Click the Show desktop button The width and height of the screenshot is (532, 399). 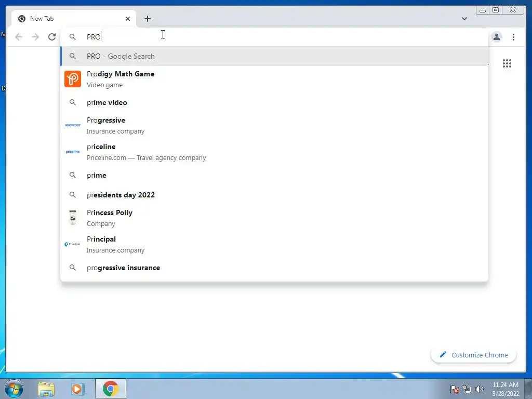[528, 389]
